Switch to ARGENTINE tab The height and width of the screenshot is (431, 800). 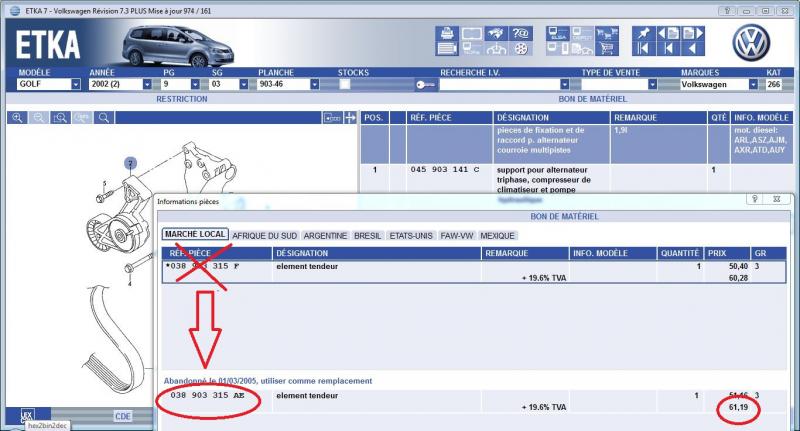point(325,236)
